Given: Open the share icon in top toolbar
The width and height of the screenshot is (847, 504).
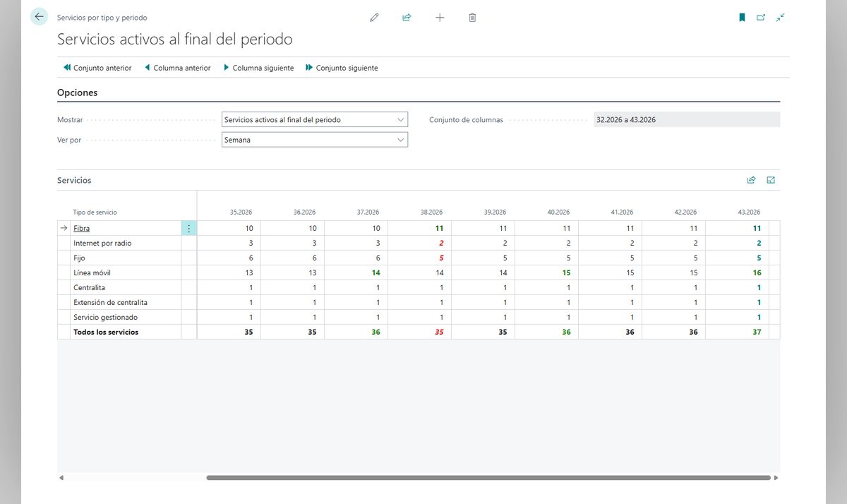Looking at the screenshot, I should [x=407, y=18].
